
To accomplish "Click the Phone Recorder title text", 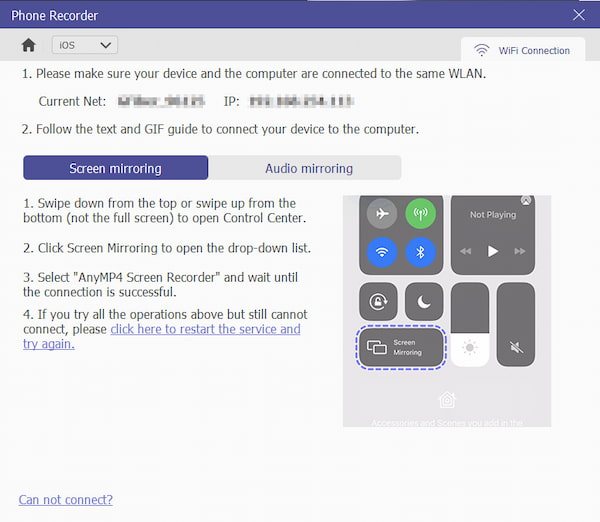I will point(55,16).
